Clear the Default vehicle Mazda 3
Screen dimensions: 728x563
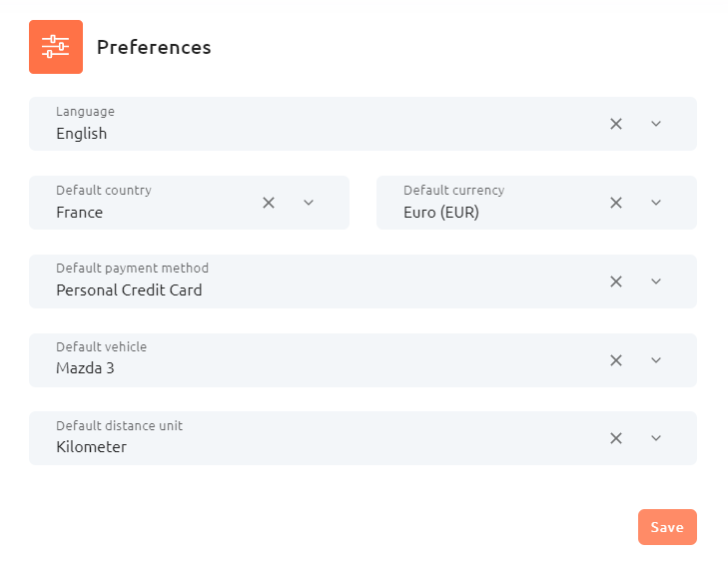615,360
